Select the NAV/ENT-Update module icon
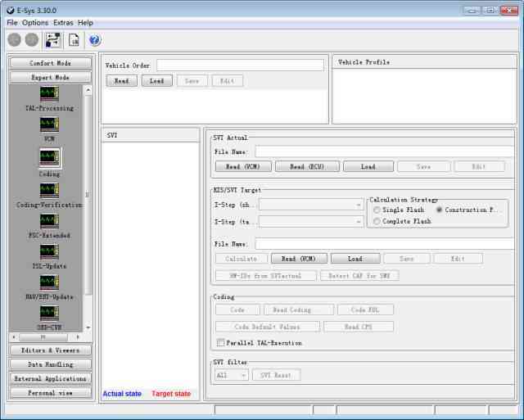The width and height of the screenshot is (524, 420). coord(49,282)
